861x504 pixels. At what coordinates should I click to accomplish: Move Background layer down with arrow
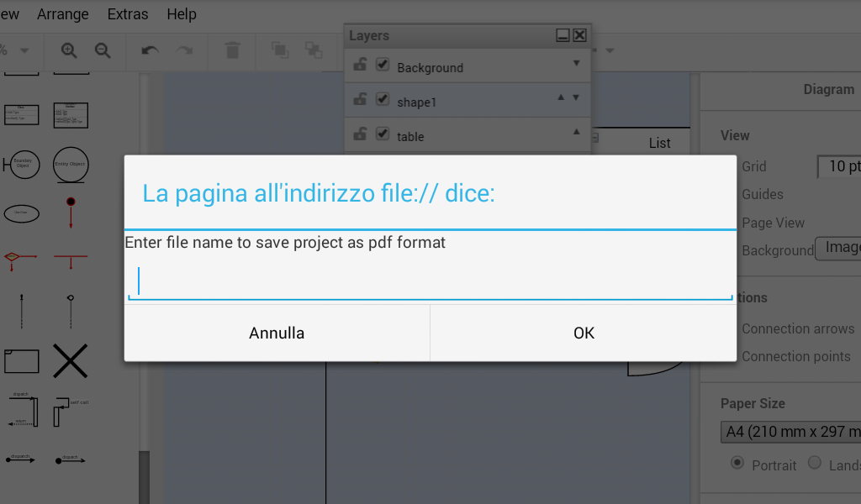coord(576,64)
